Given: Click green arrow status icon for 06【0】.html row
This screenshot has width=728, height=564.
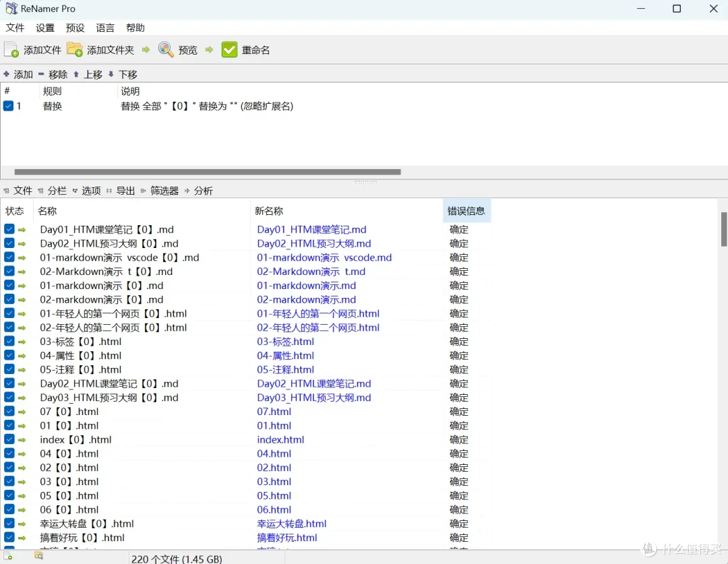Looking at the screenshot, I should (22, 510).
